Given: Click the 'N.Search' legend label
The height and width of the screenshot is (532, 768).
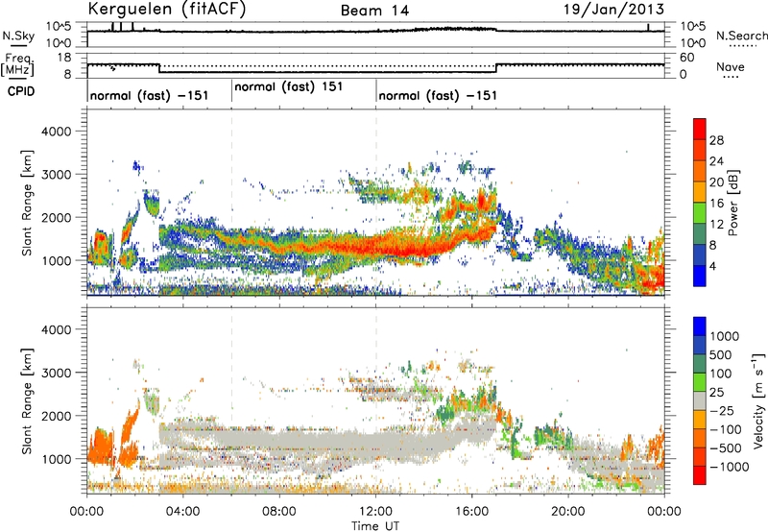Looking at the screenshot, I should (x=741, y=36).
